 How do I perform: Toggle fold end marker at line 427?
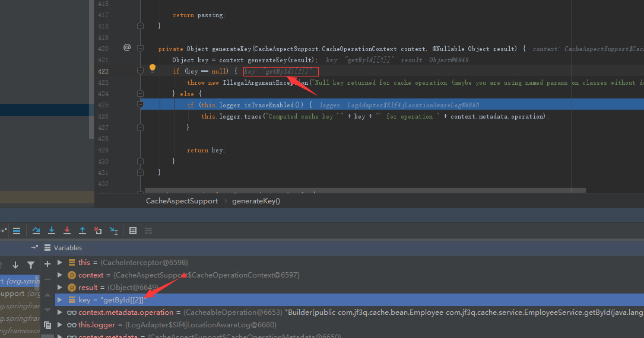[141, 127]
